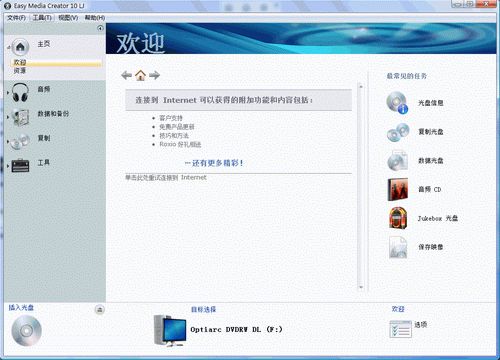
Task: Click the retry Internet connection link
Action: click(166, 178)
